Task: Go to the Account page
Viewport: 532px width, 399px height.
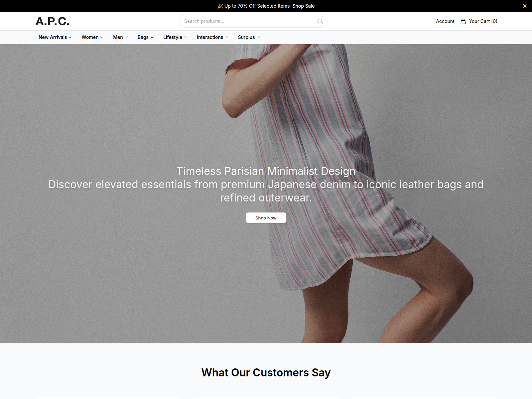Action: 445,21
